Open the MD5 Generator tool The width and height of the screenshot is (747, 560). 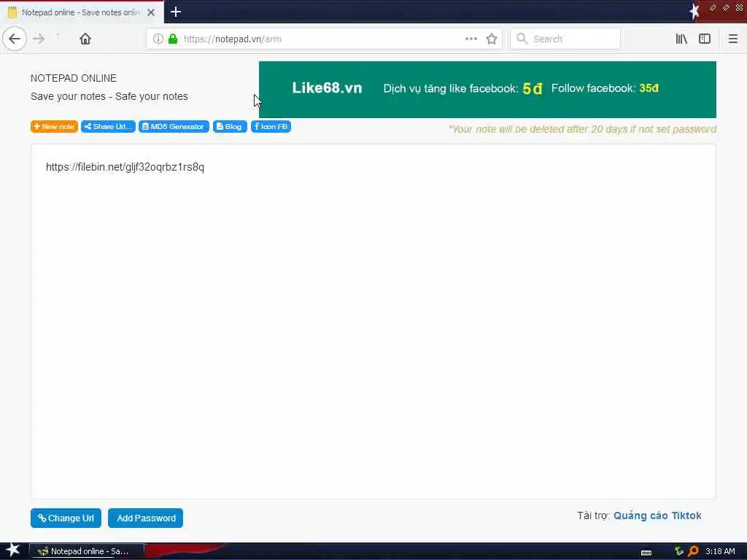tap(174, 127)
